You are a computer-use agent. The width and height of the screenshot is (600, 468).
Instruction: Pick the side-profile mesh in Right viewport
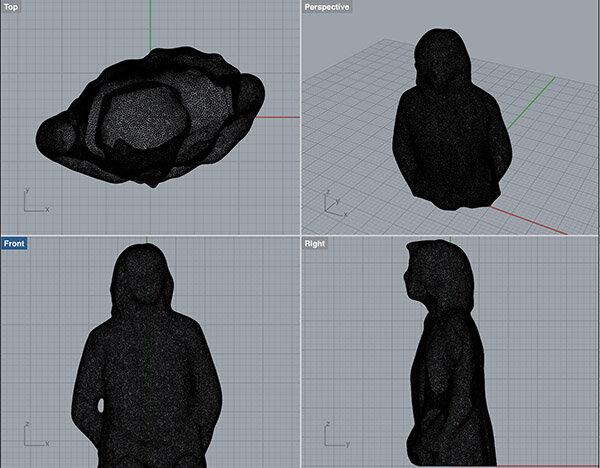point(450,353)
